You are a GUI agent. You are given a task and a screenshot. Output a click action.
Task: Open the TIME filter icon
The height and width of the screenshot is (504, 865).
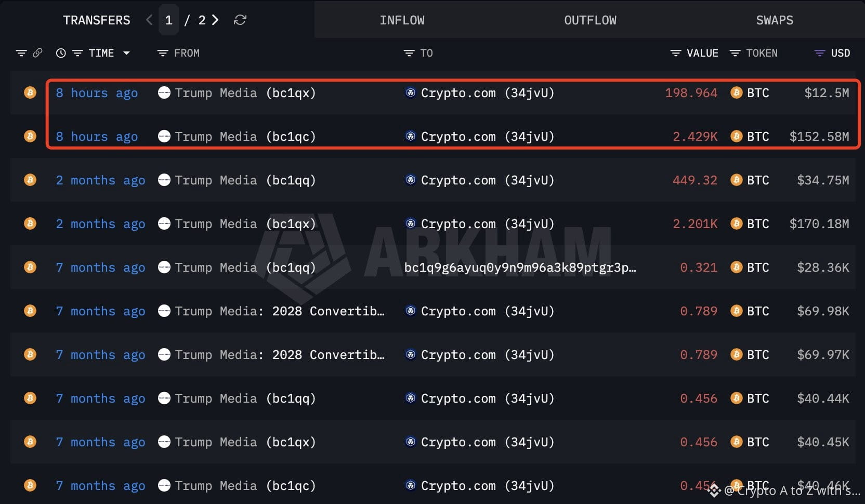(77, 53)
